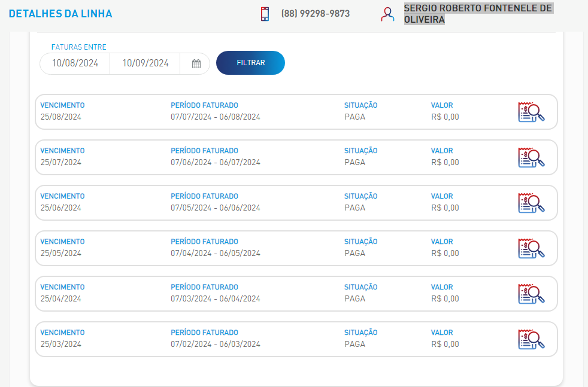
Task: Click R$ 0,00 value of 25/04/2024 invoice
Action: [x=445, y=298]
